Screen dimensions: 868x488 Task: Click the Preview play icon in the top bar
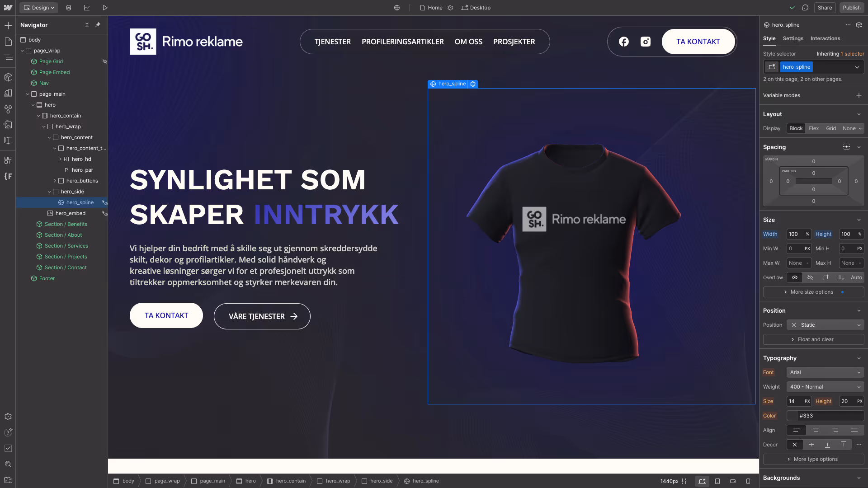(105, 8)
